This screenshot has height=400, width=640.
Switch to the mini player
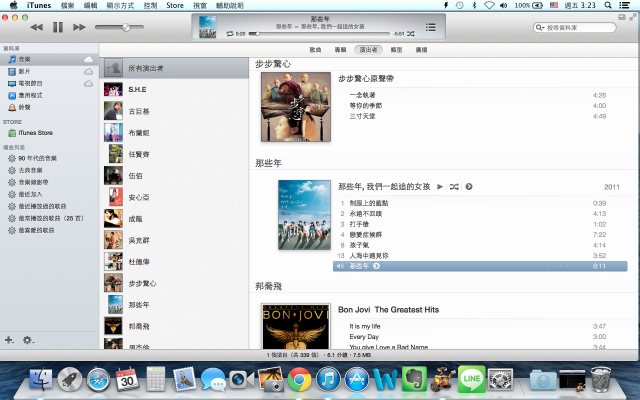point(622,17)
